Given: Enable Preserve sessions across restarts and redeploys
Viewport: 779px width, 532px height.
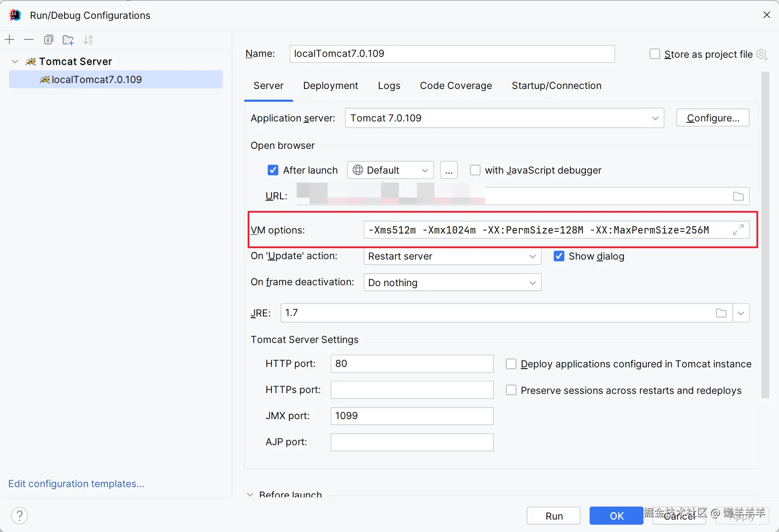Looking at the screenshot, I should [x=511, y=390].
